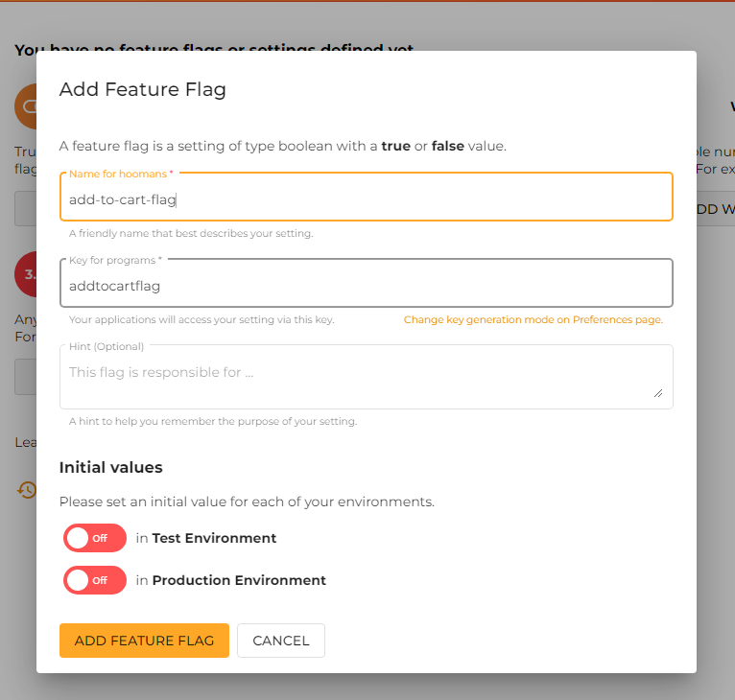
Task: Click the orange feature flag icon top-left
Action: pos(26,107)
